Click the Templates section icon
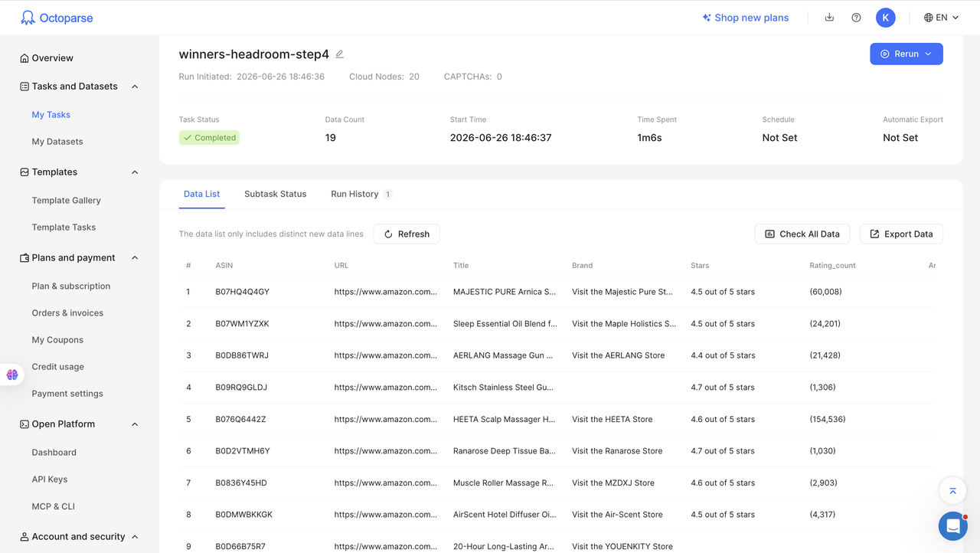Image resolution: width=980 pixels, height=553 pixels. tap(24, 172)
